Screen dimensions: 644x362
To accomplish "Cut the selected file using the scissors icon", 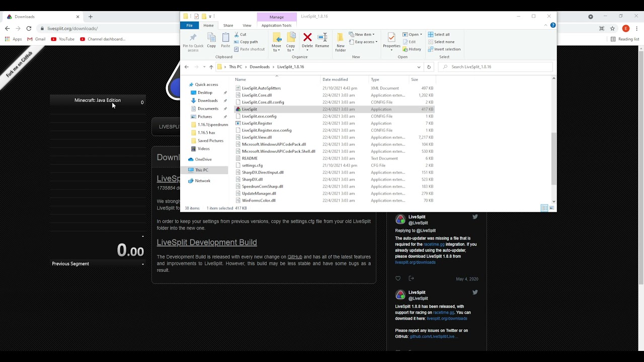I will pyautogui.click(x=237, y=35).
